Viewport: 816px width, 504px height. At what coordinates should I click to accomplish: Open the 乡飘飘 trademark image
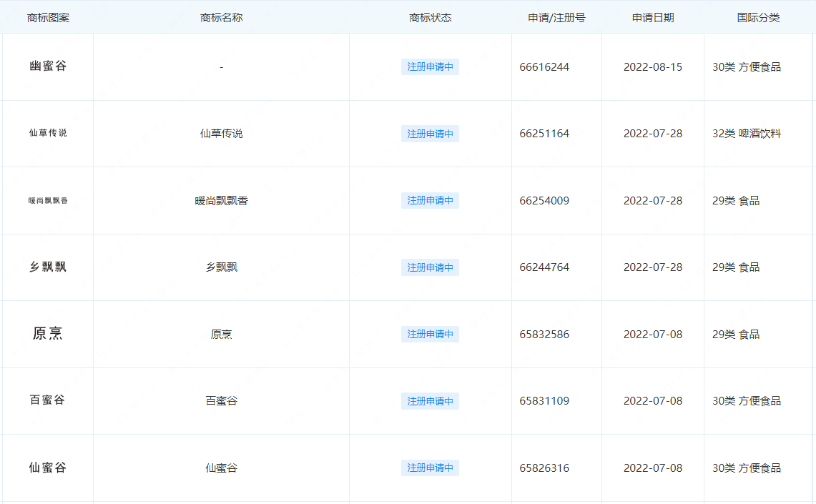tap(48, 267)
